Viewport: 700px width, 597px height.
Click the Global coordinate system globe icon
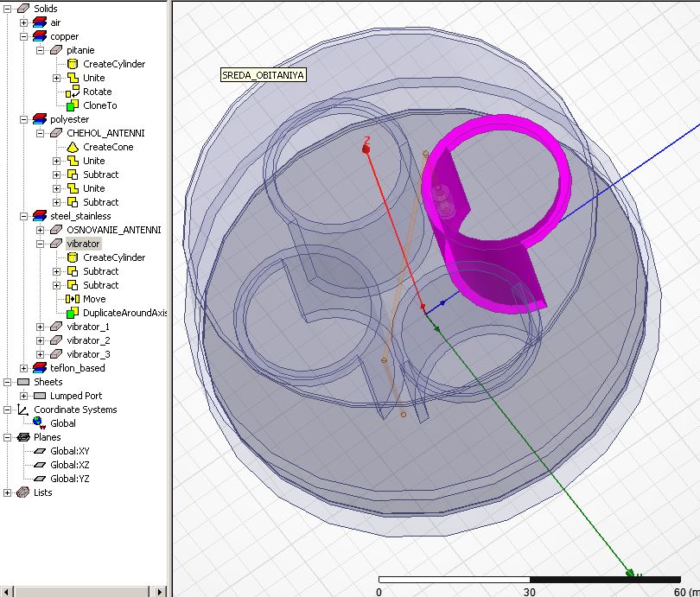39,423
